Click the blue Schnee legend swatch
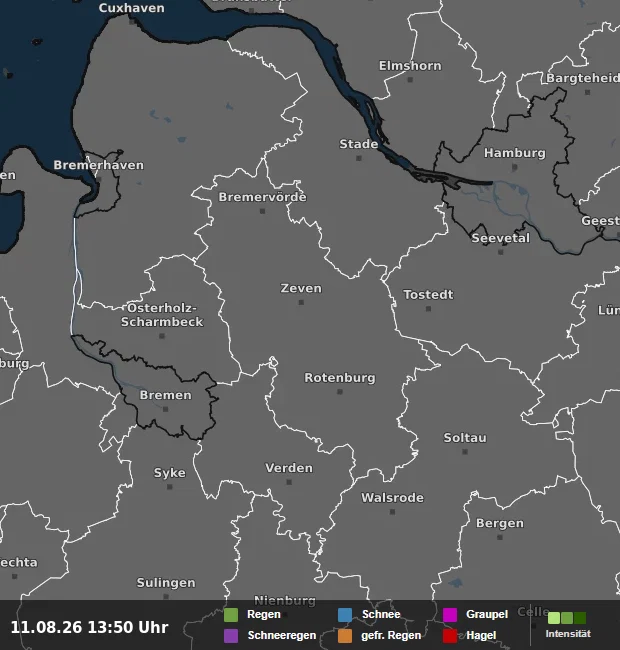Viewport: 620px width, 650px height. coord(345,615)
